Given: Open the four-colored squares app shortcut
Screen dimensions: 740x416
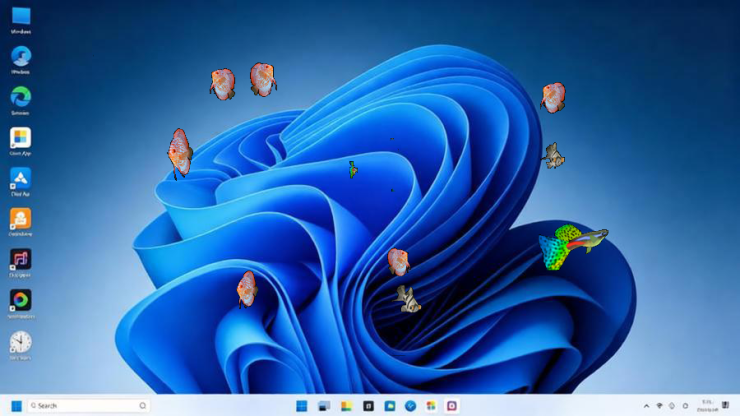Looking at the screenshot, I should 20,138.
